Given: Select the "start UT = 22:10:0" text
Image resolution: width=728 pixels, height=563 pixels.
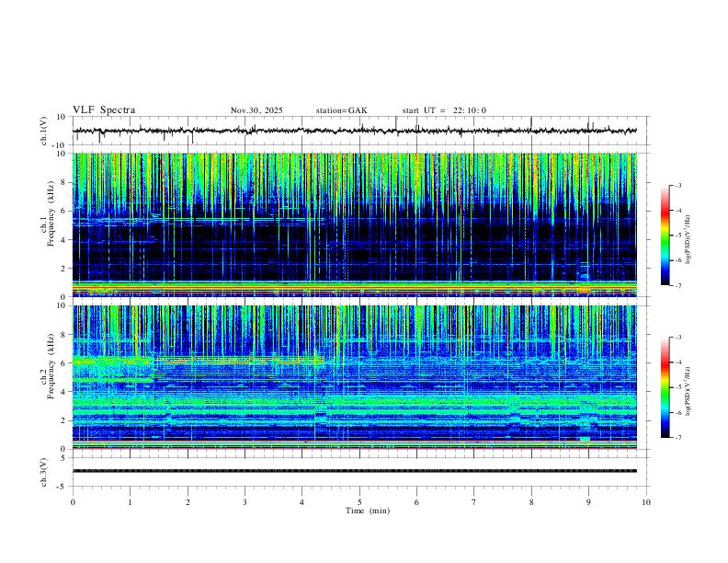Looking at the screenshot, I should [x=444, y=110].
